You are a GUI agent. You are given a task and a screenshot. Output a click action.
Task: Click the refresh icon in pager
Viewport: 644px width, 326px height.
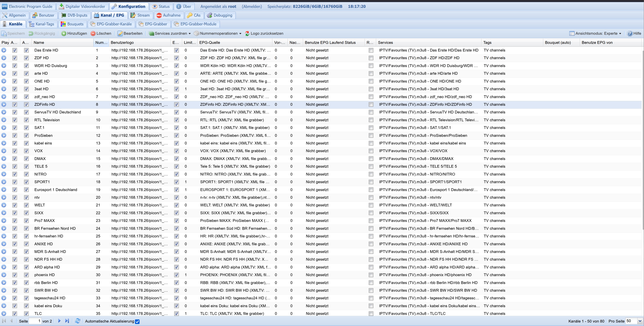tap(78, 321)
